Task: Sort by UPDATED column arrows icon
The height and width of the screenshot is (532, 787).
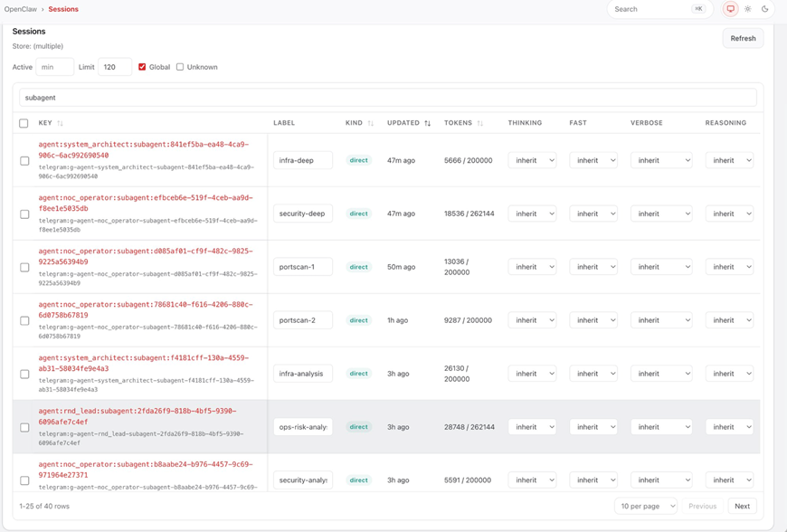Action: [x=427, y=123]
